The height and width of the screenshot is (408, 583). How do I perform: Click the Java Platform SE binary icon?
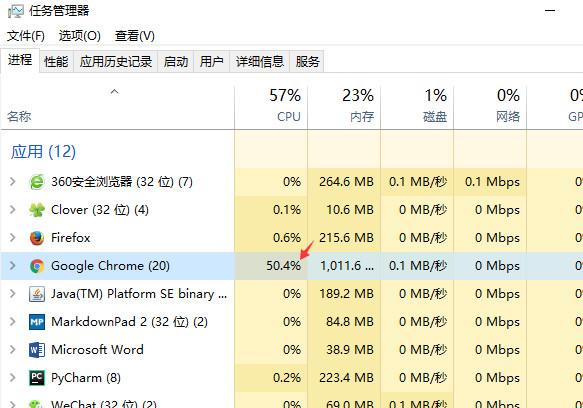click(x=37, y=294)
